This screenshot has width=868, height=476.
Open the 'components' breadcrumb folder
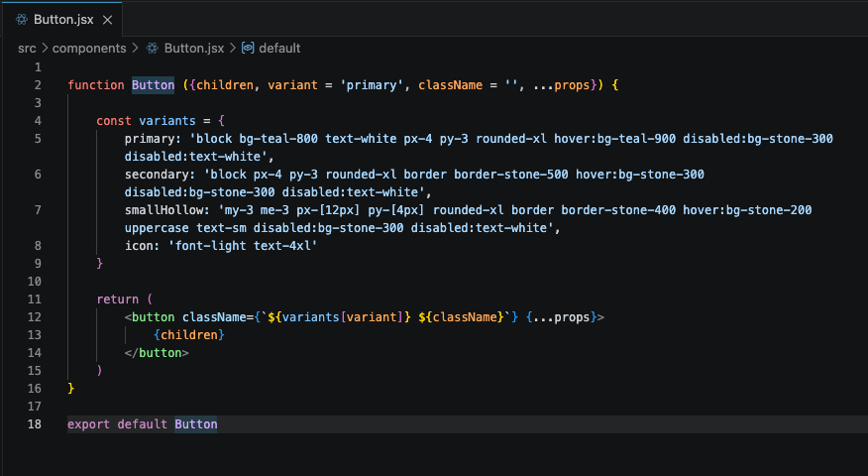point(89,49)
